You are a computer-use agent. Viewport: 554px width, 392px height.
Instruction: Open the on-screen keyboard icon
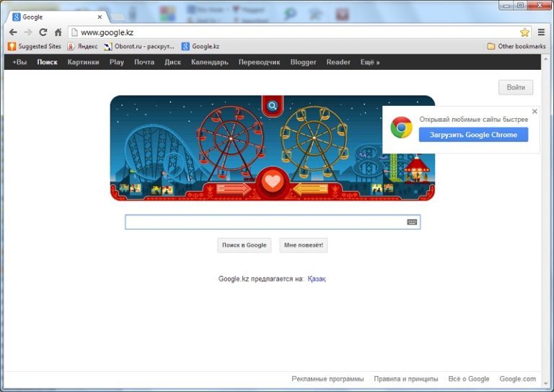click(412, 222)
